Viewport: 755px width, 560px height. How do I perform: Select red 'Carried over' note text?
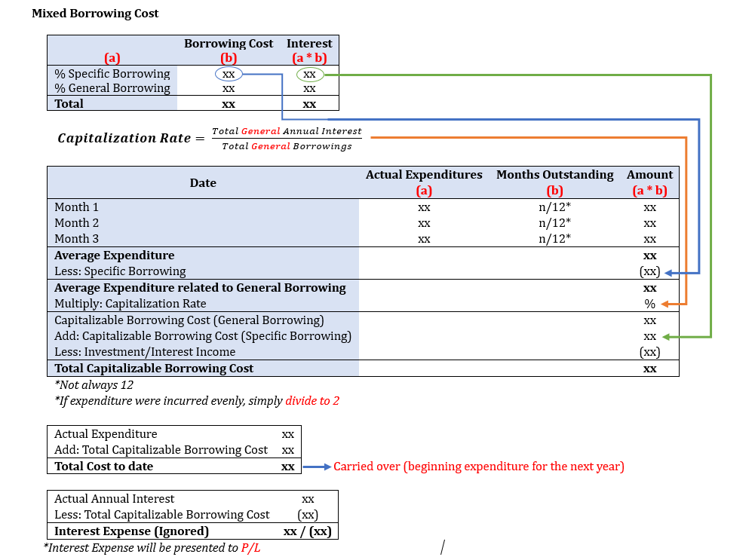pos(479,467)
